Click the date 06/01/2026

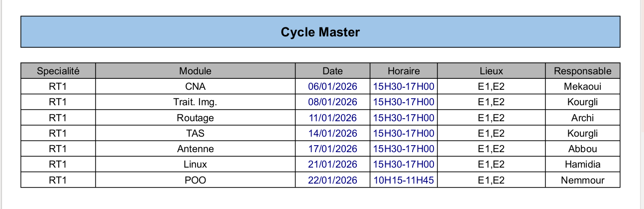pyautogui.click(x=332, y=87)
